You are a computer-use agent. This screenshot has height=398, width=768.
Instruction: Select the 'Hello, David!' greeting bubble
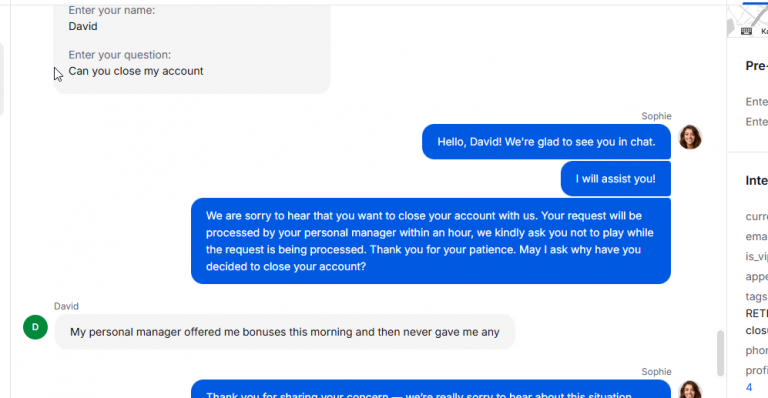(546, 141)
